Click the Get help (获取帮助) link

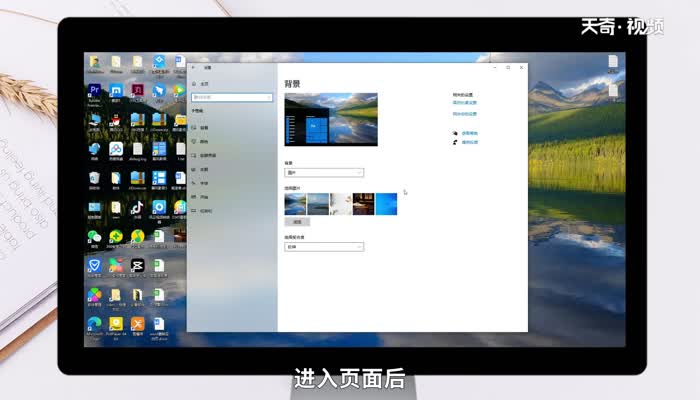[470, 133]
